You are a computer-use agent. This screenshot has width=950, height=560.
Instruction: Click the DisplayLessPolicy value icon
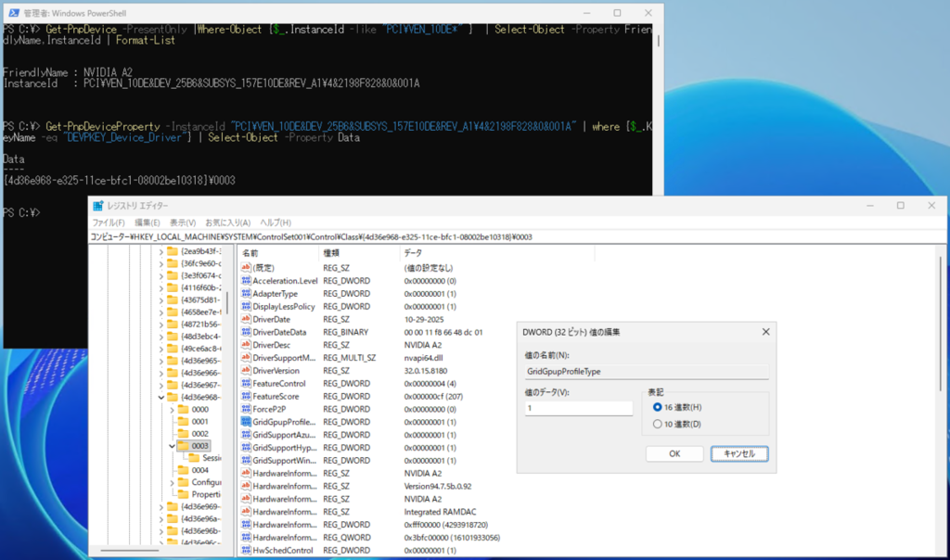(246, 306)
